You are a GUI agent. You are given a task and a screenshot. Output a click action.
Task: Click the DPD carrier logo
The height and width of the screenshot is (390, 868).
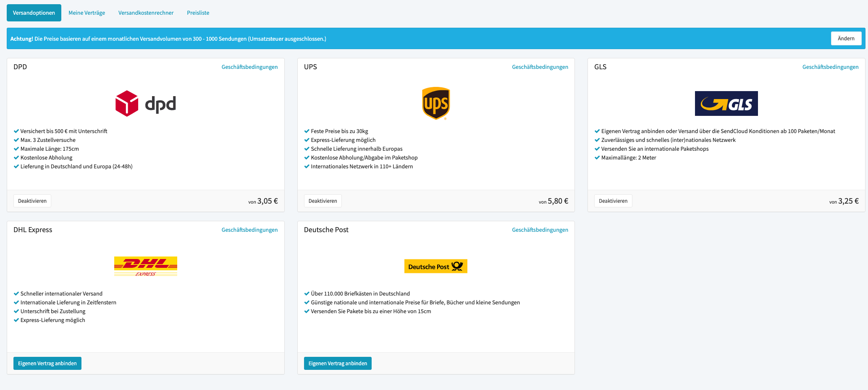tap(146, 104)
